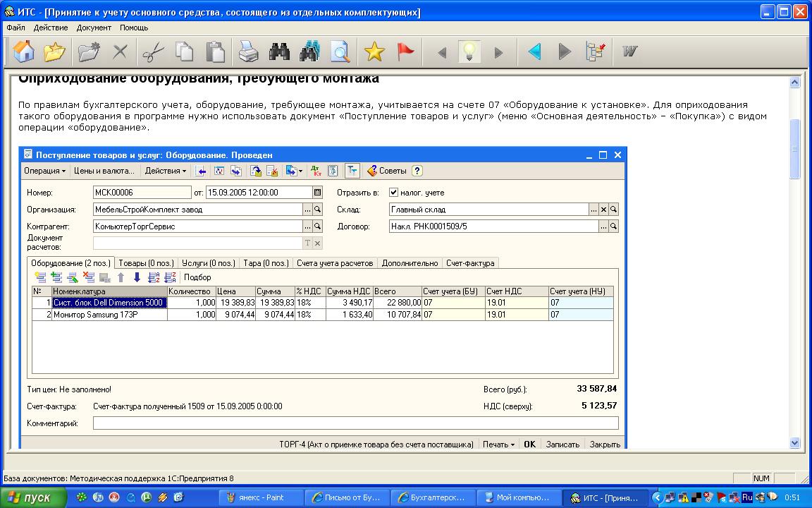
Task: Click the binoculars search icon
Action: click(x=279, y=52)
